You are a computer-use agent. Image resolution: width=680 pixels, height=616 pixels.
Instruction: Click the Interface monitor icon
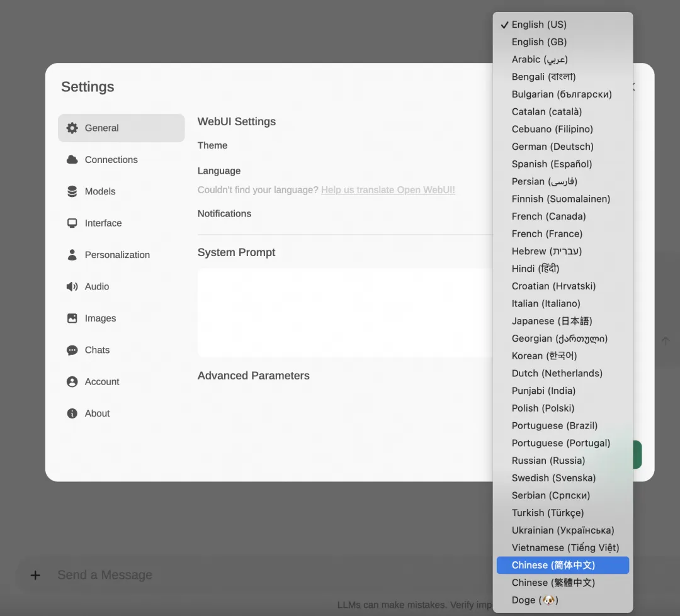[72, 223]
